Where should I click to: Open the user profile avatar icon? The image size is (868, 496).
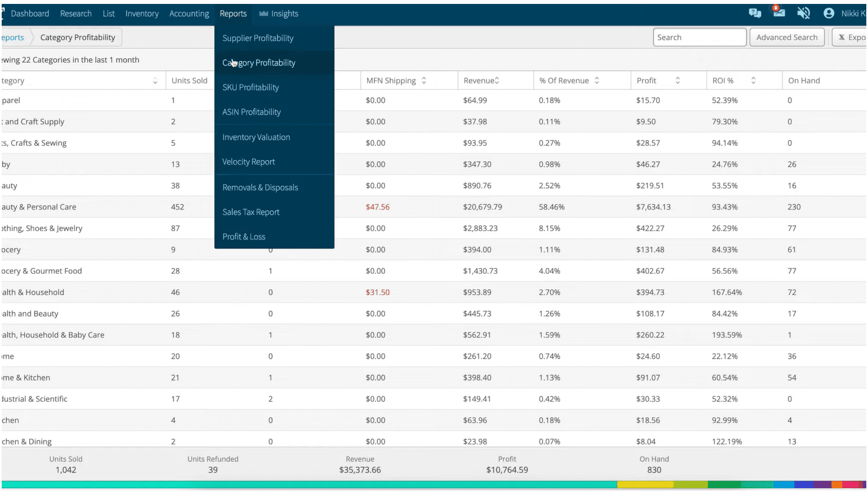click(x=828, y=13)
